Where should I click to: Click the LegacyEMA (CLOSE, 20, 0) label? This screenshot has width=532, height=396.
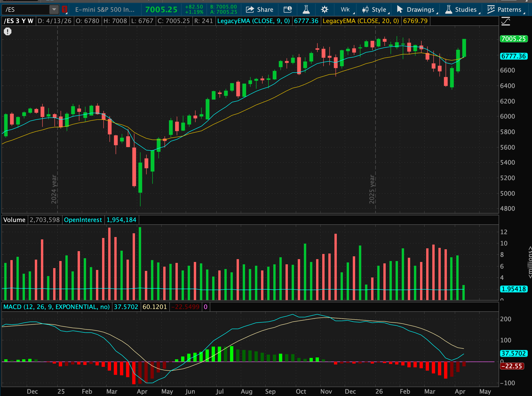[x=361, y=21]
